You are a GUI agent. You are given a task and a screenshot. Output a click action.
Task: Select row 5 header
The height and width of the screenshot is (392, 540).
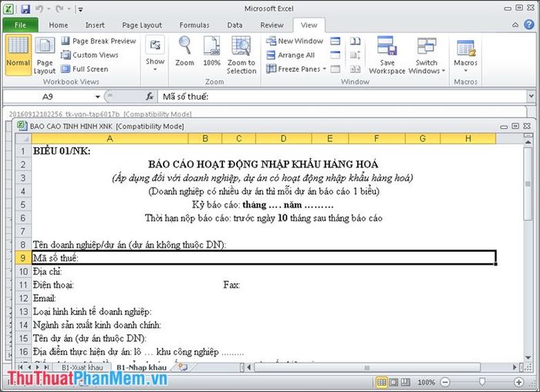tap(23, 205)
